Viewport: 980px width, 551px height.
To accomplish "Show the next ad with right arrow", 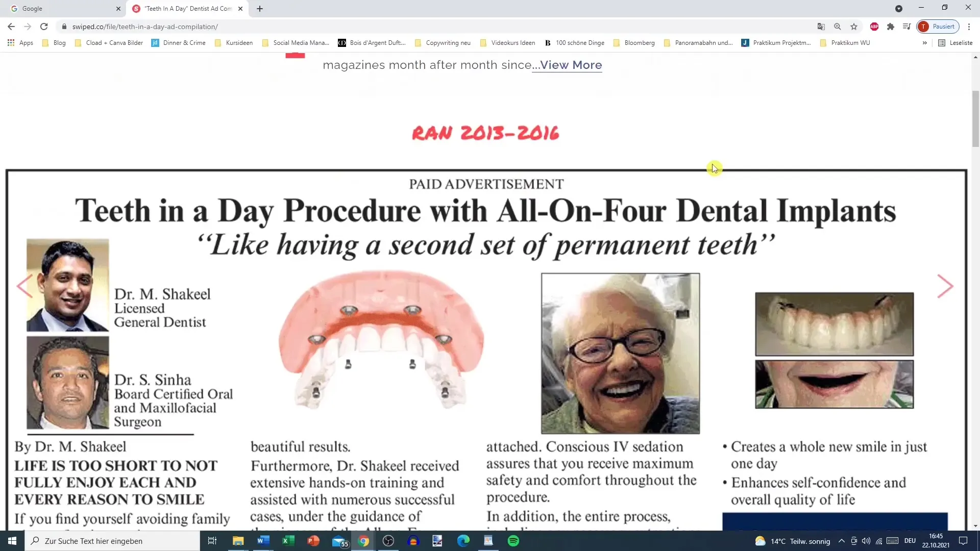I will point(945,286).
